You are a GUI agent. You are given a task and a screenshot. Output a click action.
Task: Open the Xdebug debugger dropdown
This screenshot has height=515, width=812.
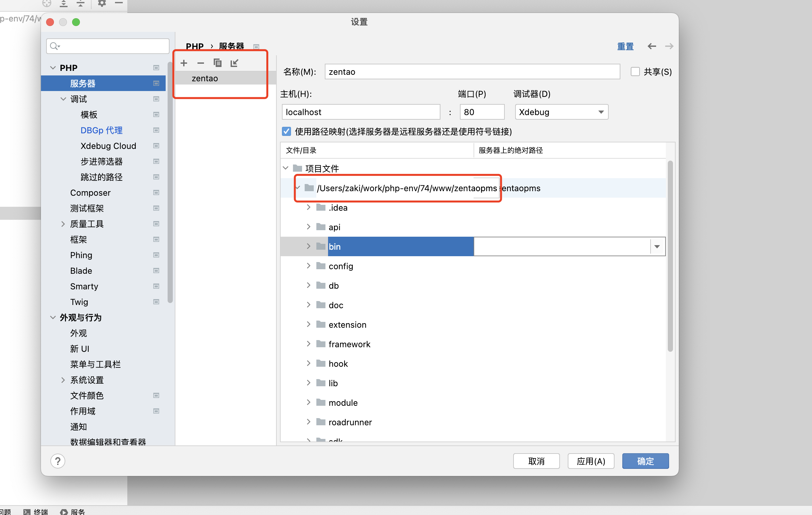562,112
